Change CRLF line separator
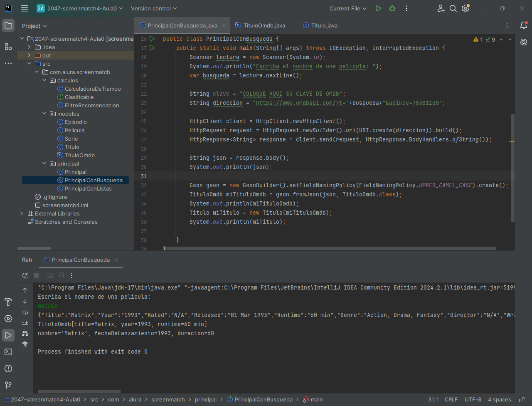This screenshot has width=532, height=406. coord(451,399)
